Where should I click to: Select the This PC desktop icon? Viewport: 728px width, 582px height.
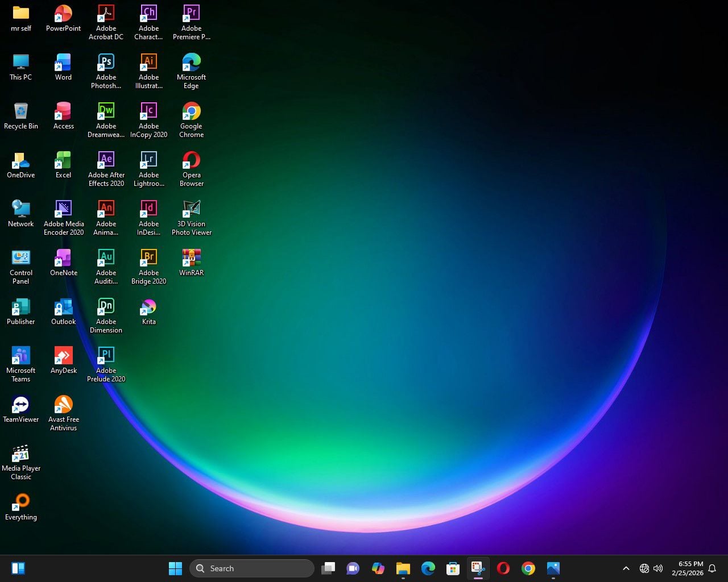(x=21, y=67)
